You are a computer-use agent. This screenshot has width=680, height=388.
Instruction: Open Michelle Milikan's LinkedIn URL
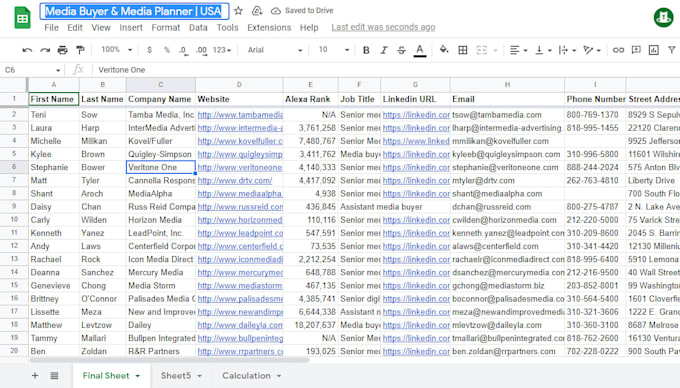[416, 141]
